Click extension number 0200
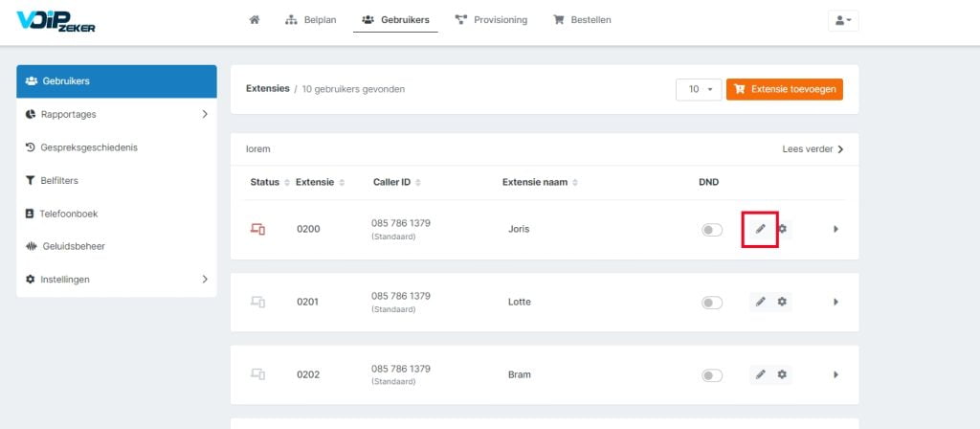Image resolution: width=980 pixels, height=429 pixels. pyautogui.click(x=308, y=229)
